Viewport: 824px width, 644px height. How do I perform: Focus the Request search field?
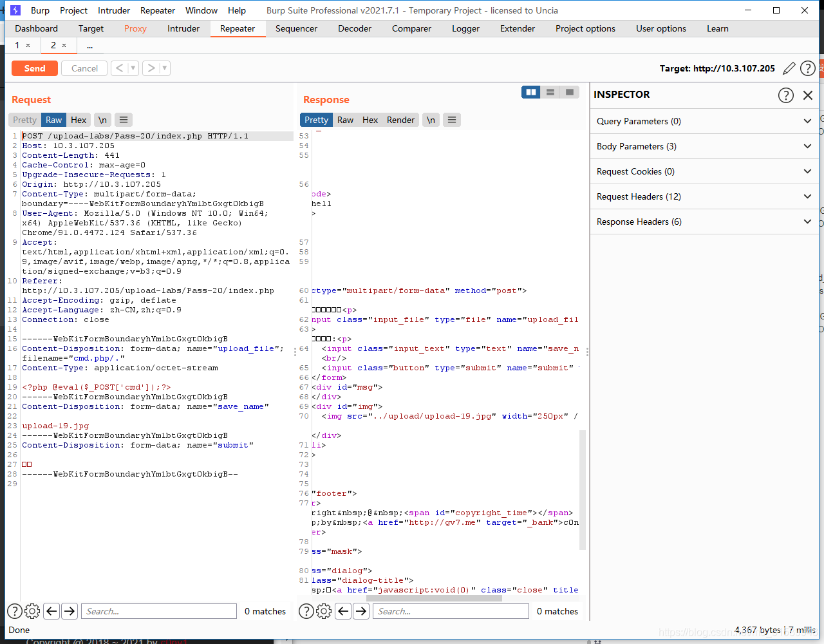(x=159, y=611)
